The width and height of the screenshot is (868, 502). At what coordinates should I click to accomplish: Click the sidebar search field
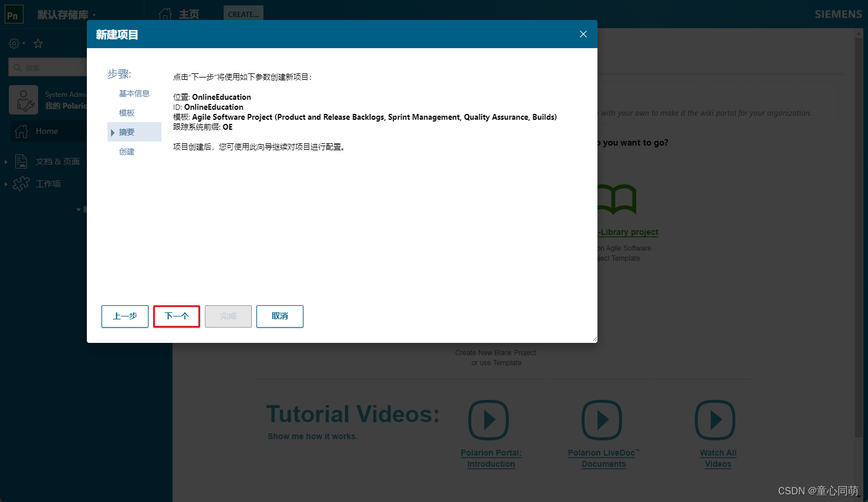(x=48, y=68)
